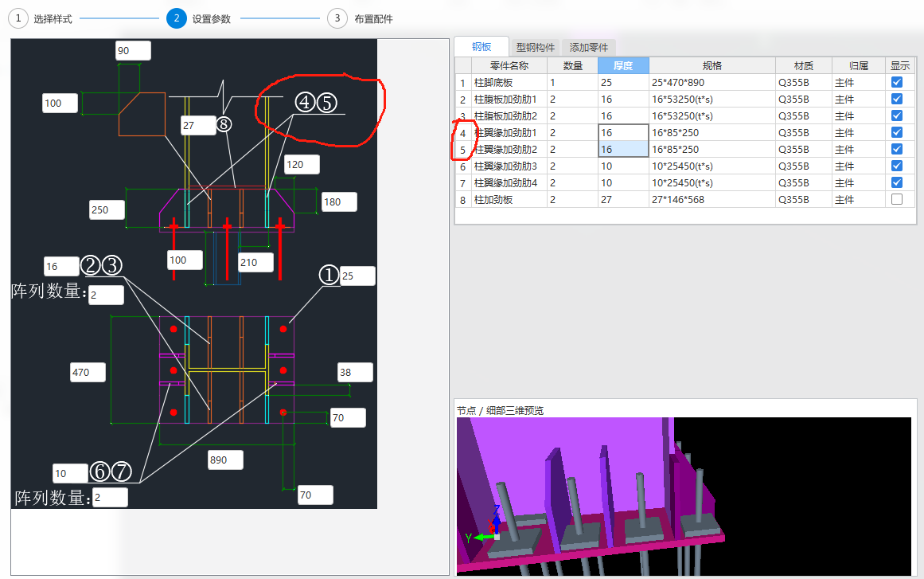Click spec cell 25*470*890
The image size is (924, 579).
[712, 83]
